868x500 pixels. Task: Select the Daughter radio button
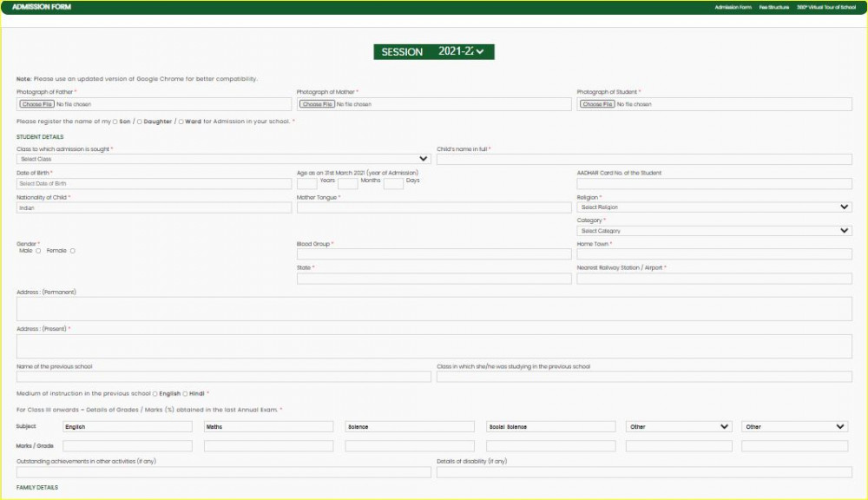click(140, 122)
